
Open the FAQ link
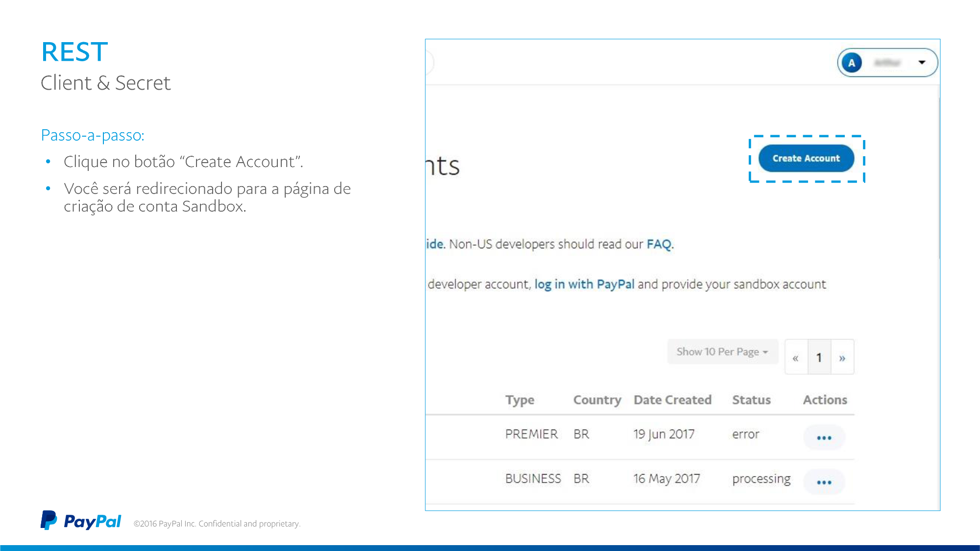(659, 244)
